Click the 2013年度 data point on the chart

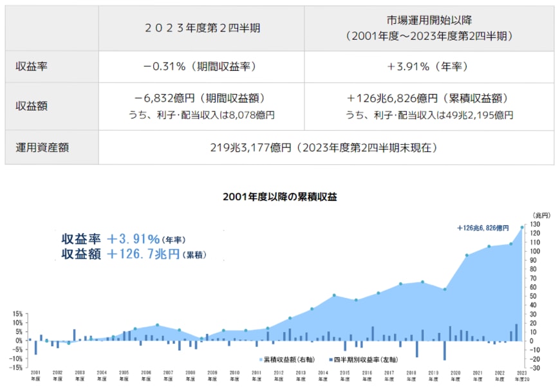click(x=311, y=309)
